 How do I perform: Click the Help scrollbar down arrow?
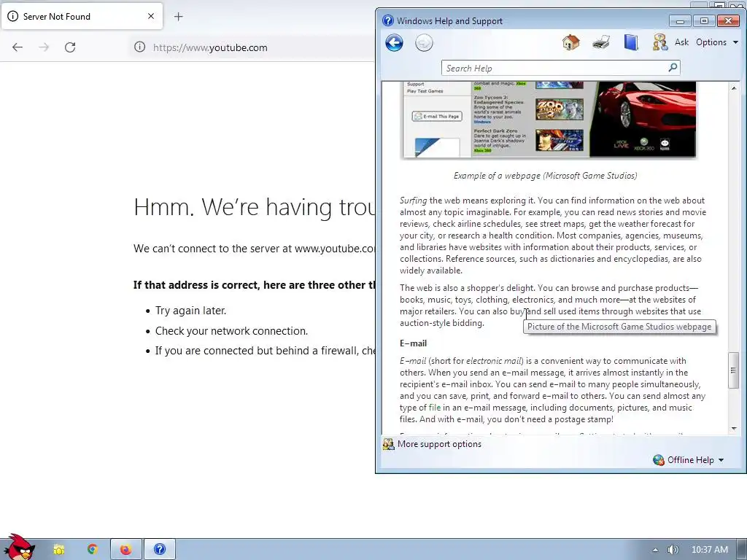coord(734,429)
